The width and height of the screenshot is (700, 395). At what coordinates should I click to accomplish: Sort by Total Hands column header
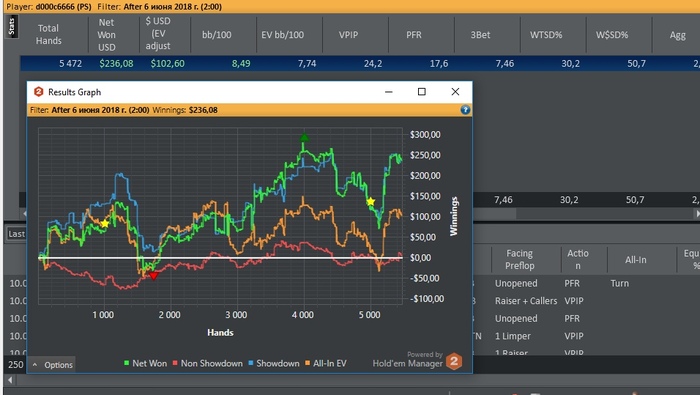point(49,34)
